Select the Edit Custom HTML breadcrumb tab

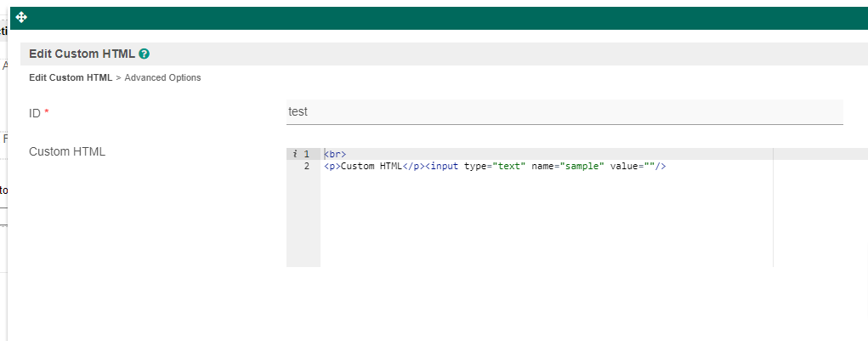(x=71, y=77)
